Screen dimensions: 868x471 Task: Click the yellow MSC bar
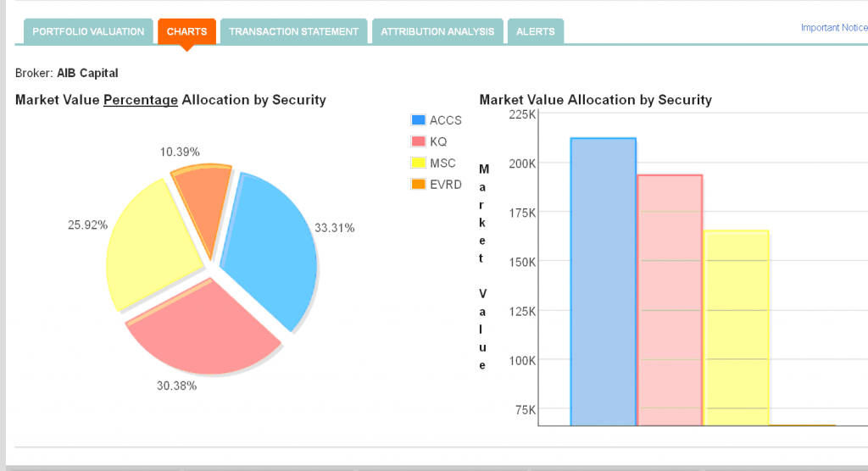pyautogui.click(x=737, y=328)
